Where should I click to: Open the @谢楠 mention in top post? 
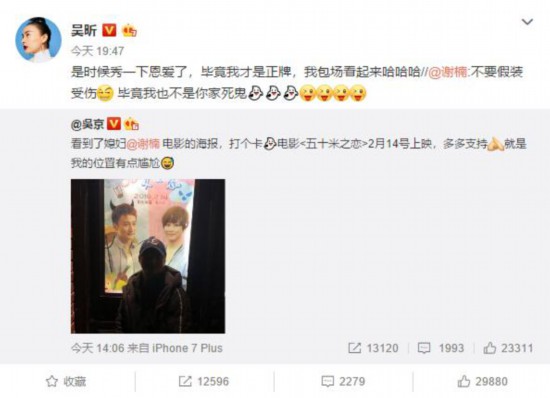click(448, 72)
